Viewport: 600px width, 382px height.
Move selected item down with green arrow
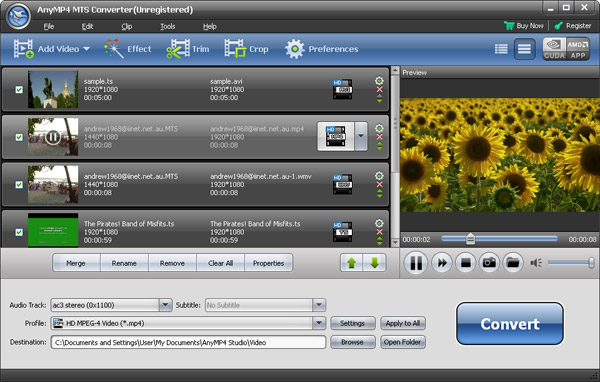pos(375,263)
